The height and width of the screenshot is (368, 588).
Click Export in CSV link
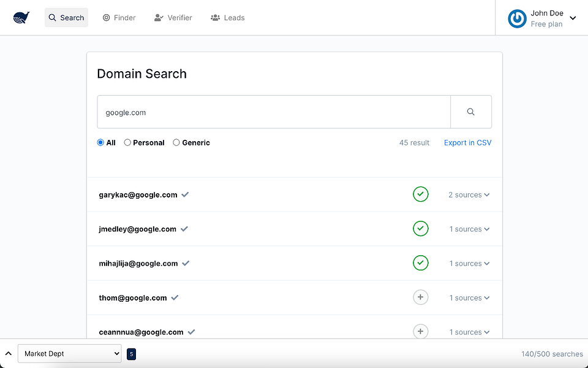(467, 143)
